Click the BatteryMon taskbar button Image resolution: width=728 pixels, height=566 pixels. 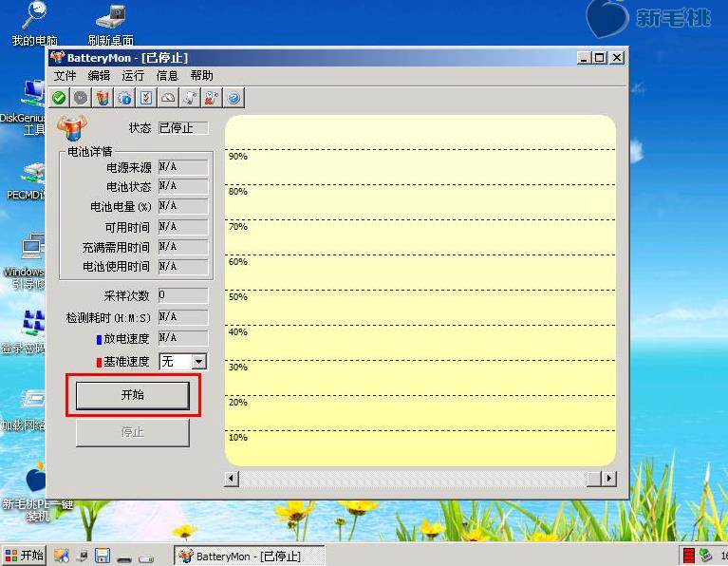[249, 556]
